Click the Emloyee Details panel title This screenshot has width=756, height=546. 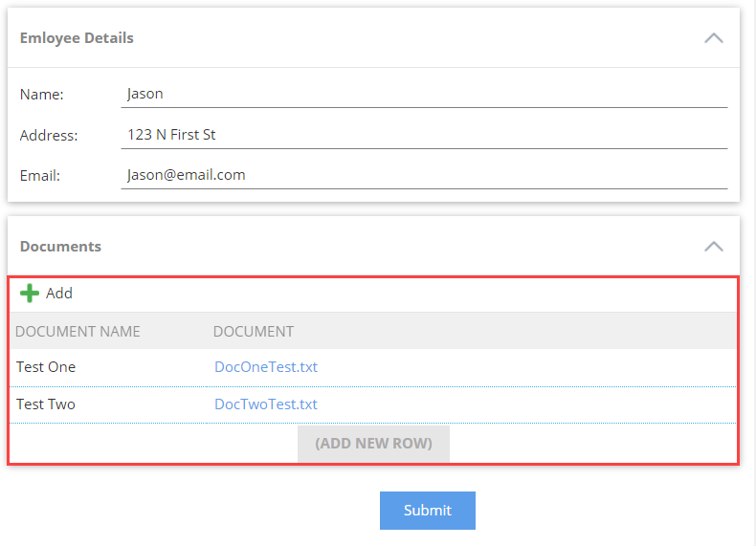(77, 38)
